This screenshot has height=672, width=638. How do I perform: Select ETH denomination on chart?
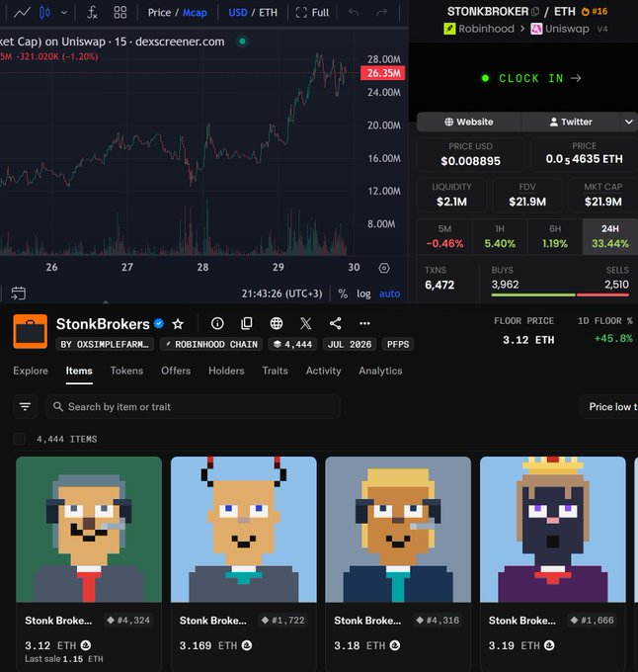coord(268,13)
